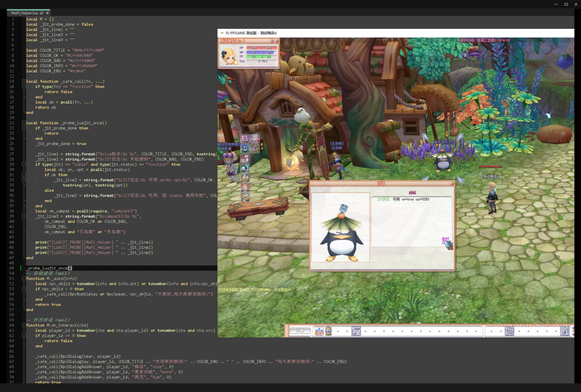Click the start button on the game taskbar
This screenshot has width=581, height=392.
pos(300,331)
